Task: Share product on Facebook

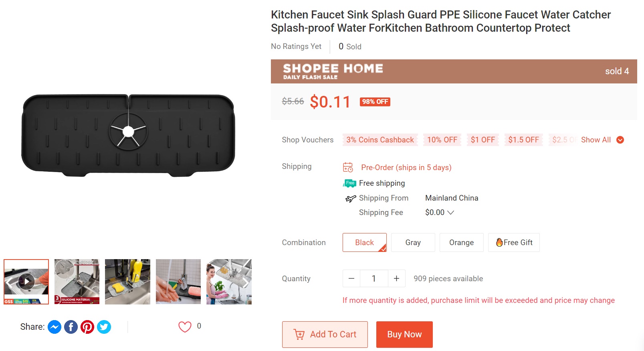Action: [71, 327]
